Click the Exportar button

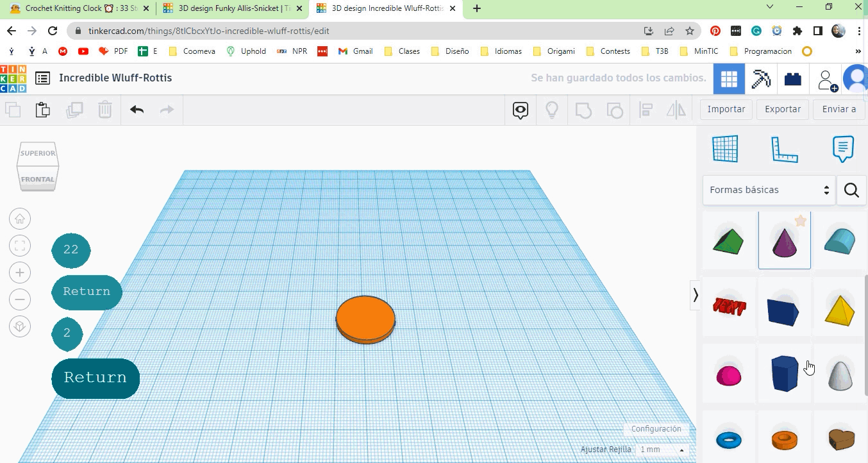[782, 109]
